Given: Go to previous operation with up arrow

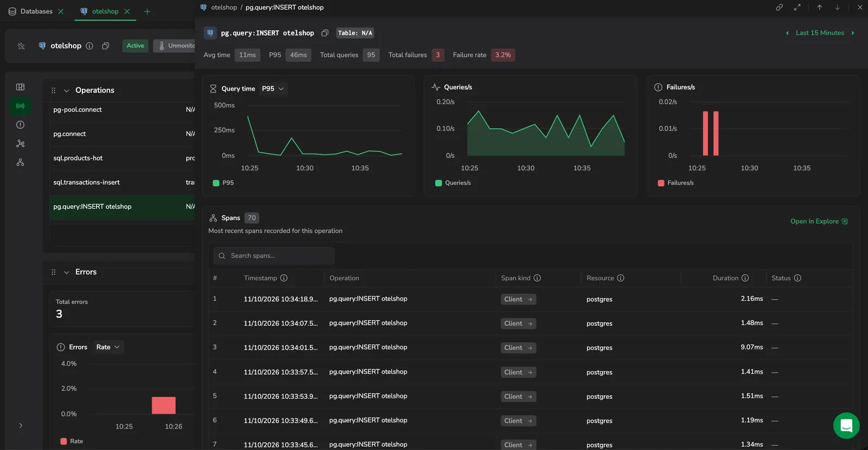Looking at the screenshot, I should [819, 7].
